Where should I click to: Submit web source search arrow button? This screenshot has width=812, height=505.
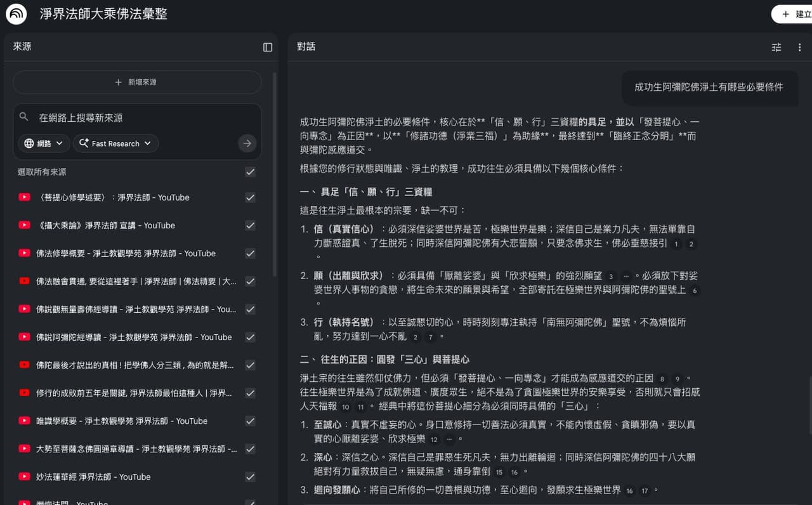pyautogui.click(x=247, y=143)
